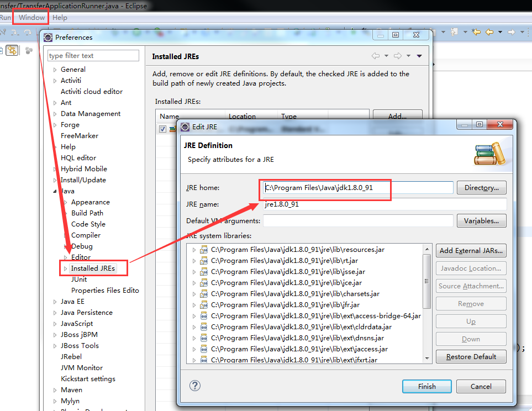The width and height of the screenshot is (532, 411).
Task: Click the type filter text field
Action: 93,56
